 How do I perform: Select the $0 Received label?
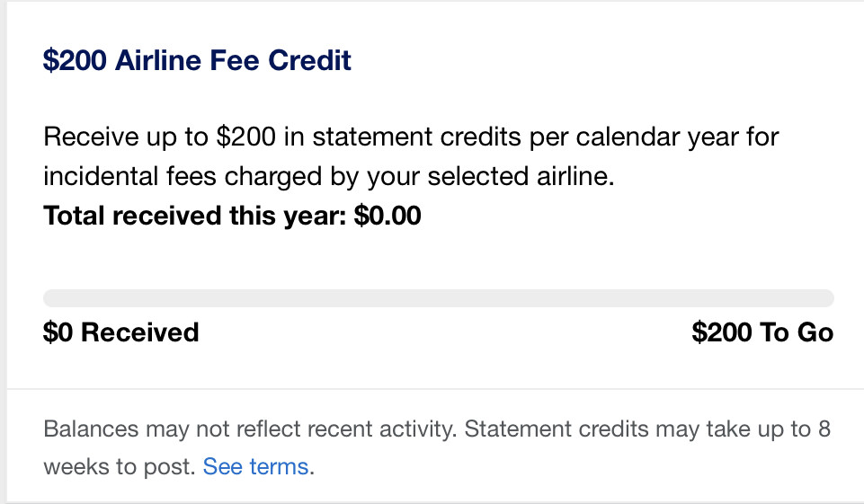pyautogui.click(x=120, y=332)
